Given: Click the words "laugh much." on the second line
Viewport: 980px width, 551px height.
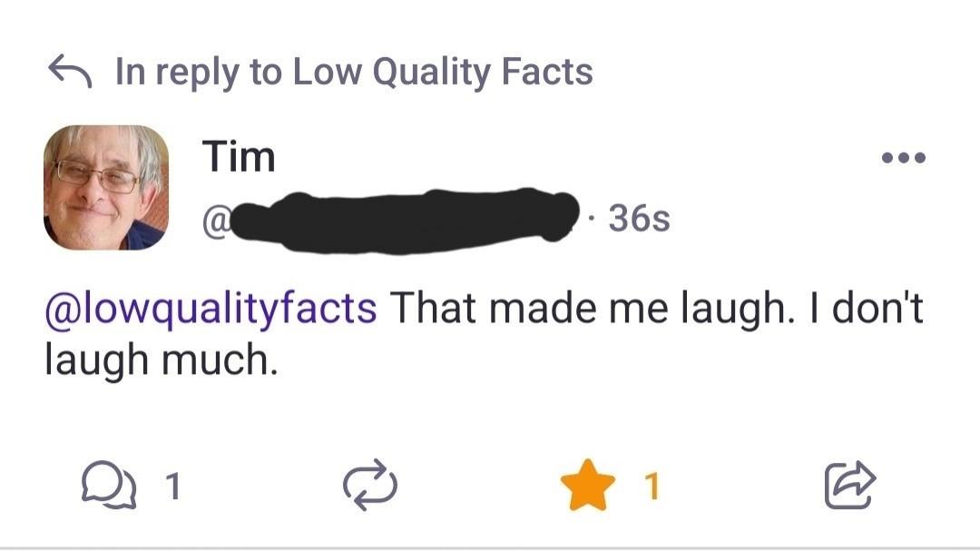Looking at the screenshot, I should (x=159, y=361).
